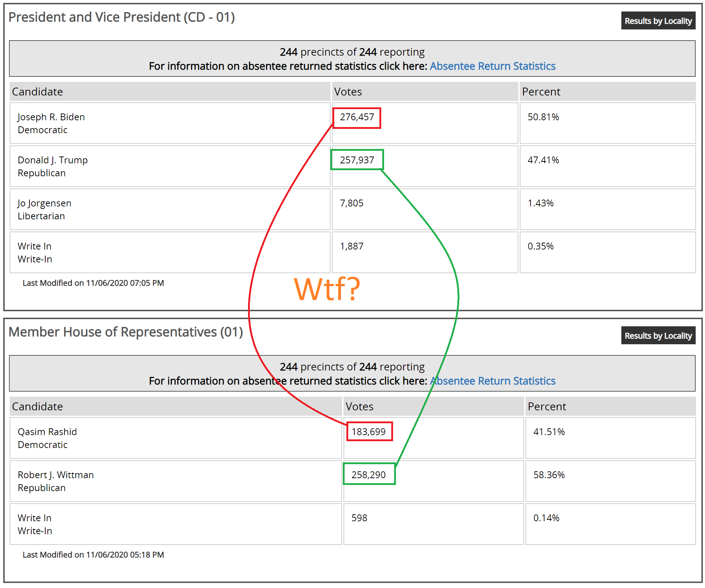Select Qasim Rashid candidate name
Screen dimensions: 705x588
[47, 432]
